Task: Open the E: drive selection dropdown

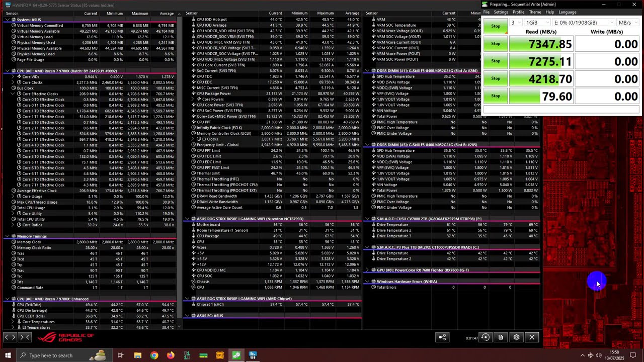Action: pos(583,23)
